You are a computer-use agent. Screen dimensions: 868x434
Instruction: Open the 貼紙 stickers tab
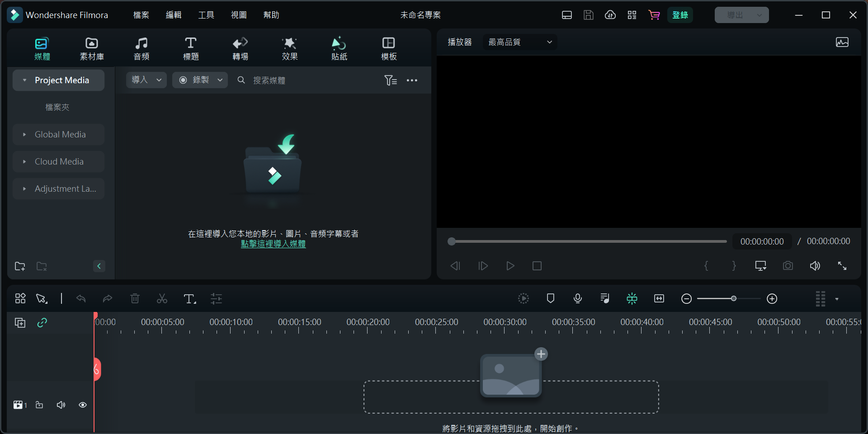[339, 49]
